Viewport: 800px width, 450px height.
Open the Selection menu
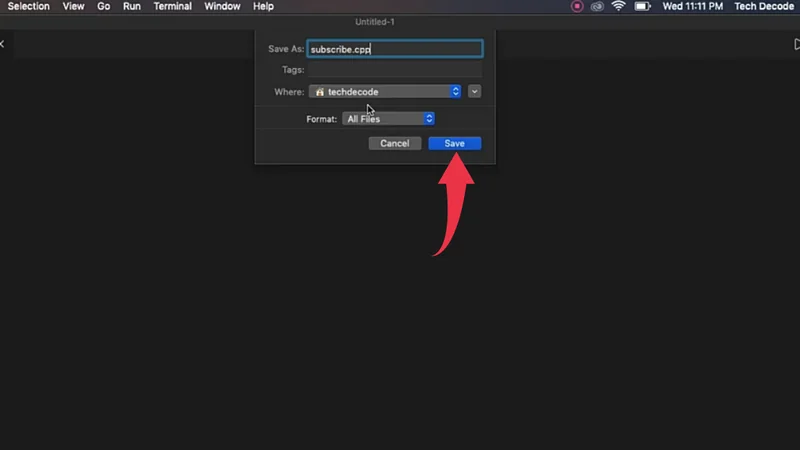[x=29, y=6]
